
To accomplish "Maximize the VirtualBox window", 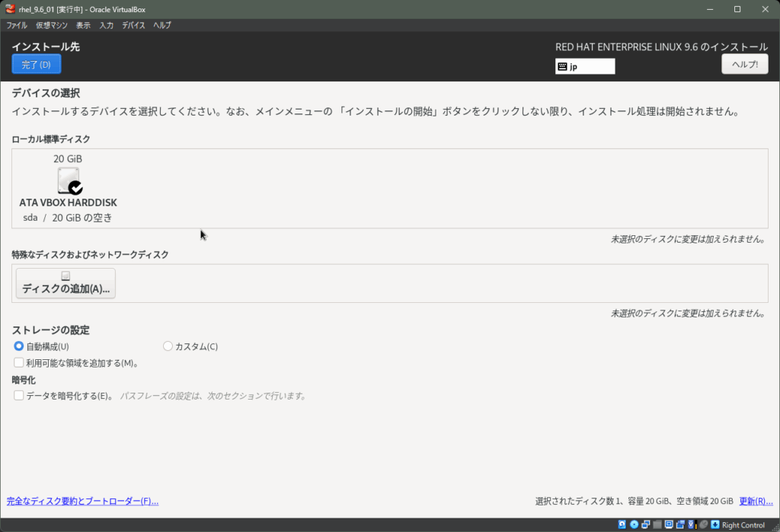I will tap(737, 9).
